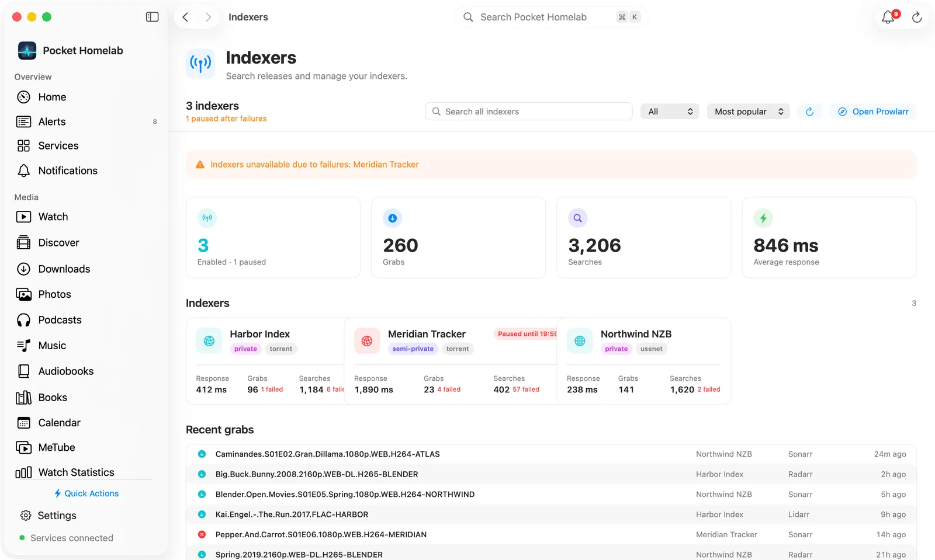935x560 pixels.
Task: Click the refresh icon in top bar
Action: point(917,18)
